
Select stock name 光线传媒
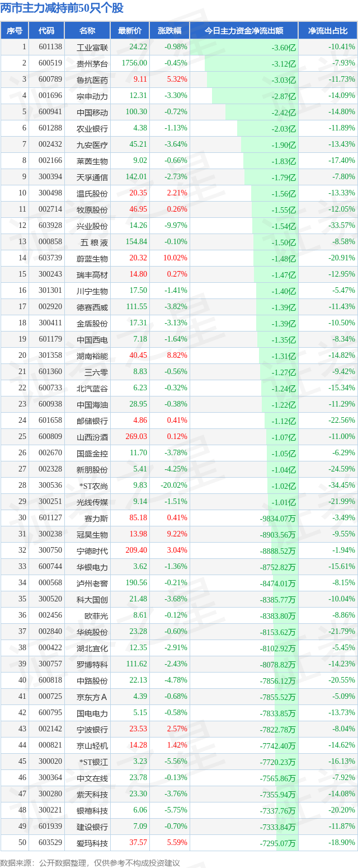92,502
